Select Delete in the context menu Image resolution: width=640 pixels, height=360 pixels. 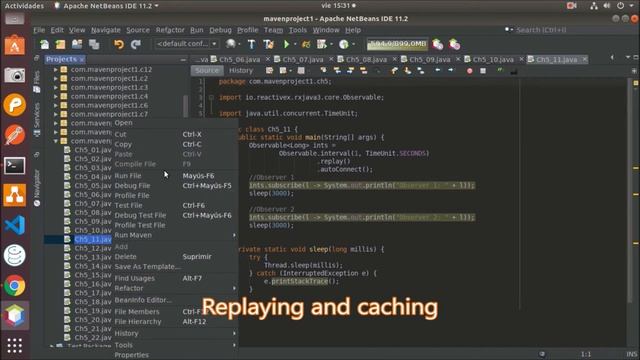(x=175, y=257)
